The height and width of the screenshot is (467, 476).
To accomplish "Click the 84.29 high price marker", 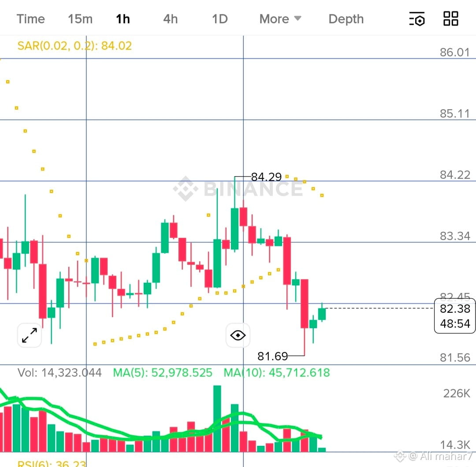I will tap(266, 177).
